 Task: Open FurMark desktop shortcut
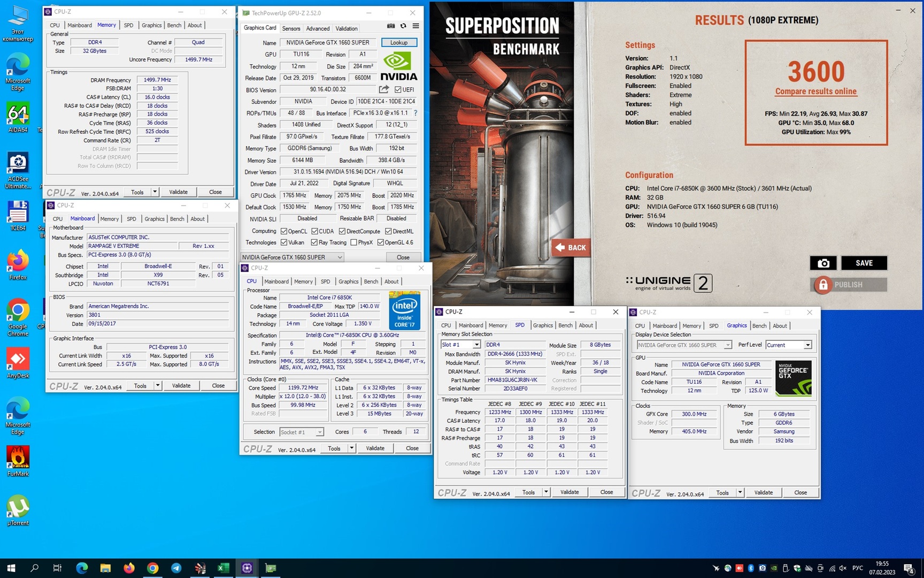click(x=18, y=461)
